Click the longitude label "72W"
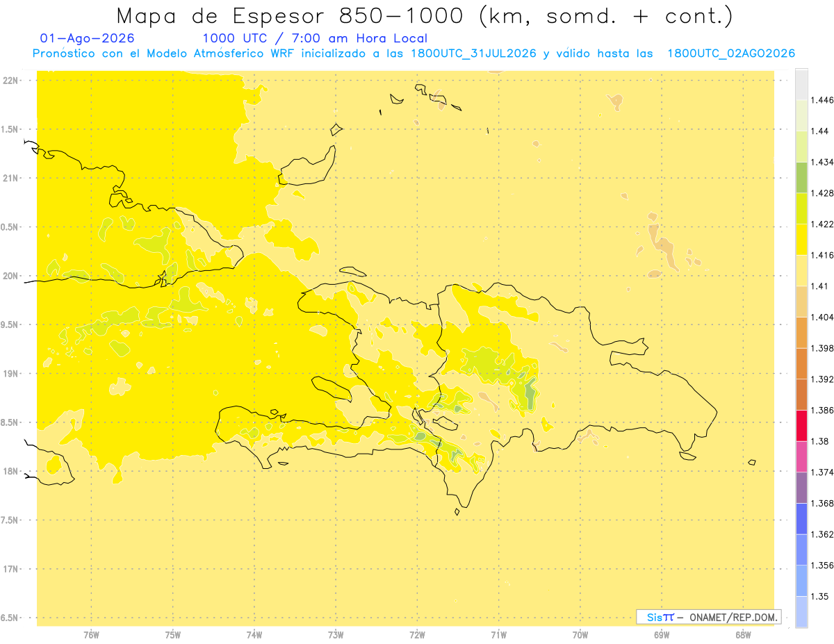The image size is (834, 644). pyautogui.click(x=417, y=635)
